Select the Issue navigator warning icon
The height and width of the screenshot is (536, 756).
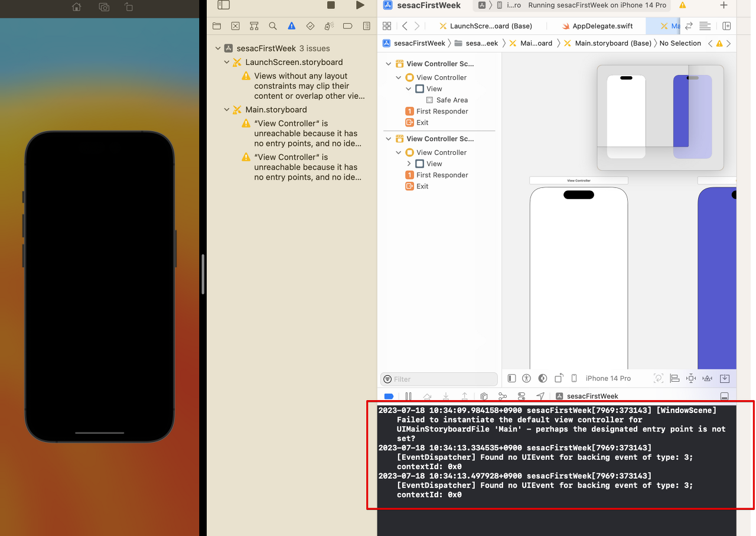(x=291, y=26)
